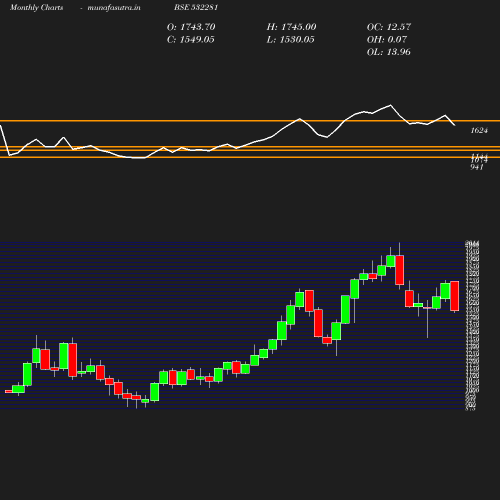Select the close value 'C: 1549.05'
Image resolution: width=500 pixels, height=500 pixels.
pos(191,39)
